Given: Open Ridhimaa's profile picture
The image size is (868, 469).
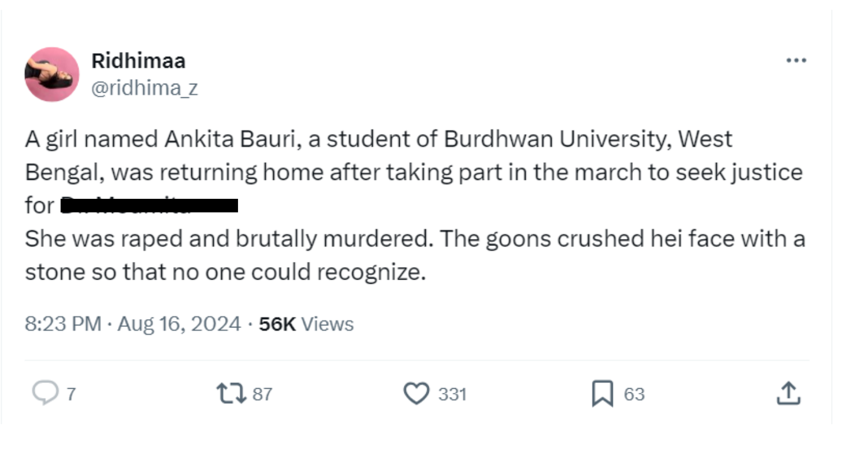Looking at the screenshot, I should pyautogui.click(x=52, y=74).
